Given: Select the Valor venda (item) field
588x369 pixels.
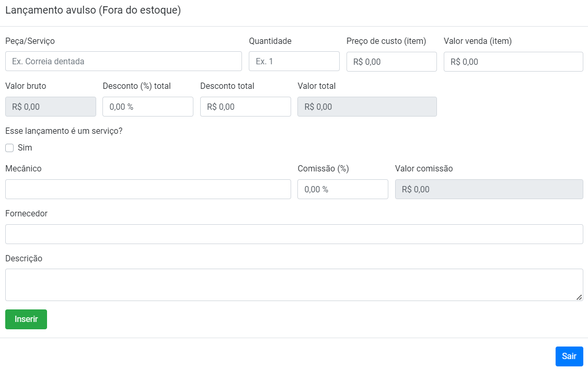Looking at the screenshot, I should click(513, 62).
